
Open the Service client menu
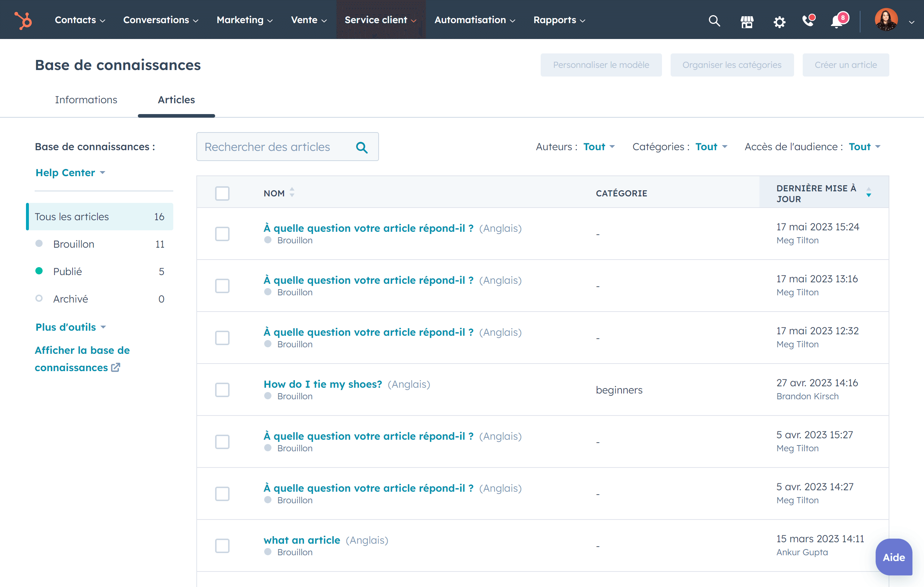point(380,20)
